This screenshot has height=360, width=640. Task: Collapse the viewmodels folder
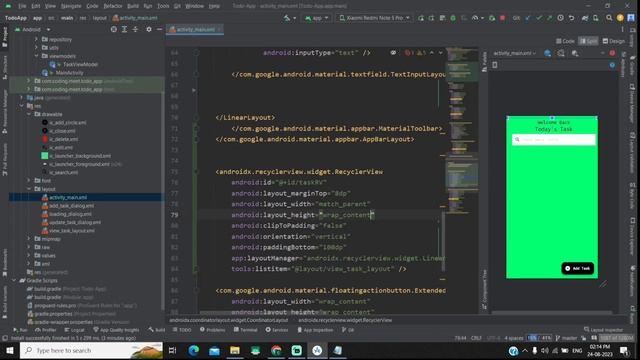[36, 56]
